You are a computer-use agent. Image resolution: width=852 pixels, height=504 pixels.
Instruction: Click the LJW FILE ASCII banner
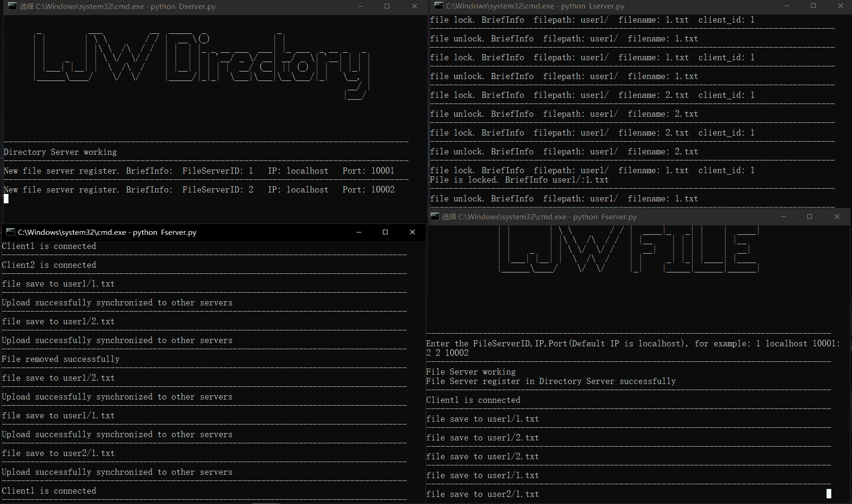629,249
